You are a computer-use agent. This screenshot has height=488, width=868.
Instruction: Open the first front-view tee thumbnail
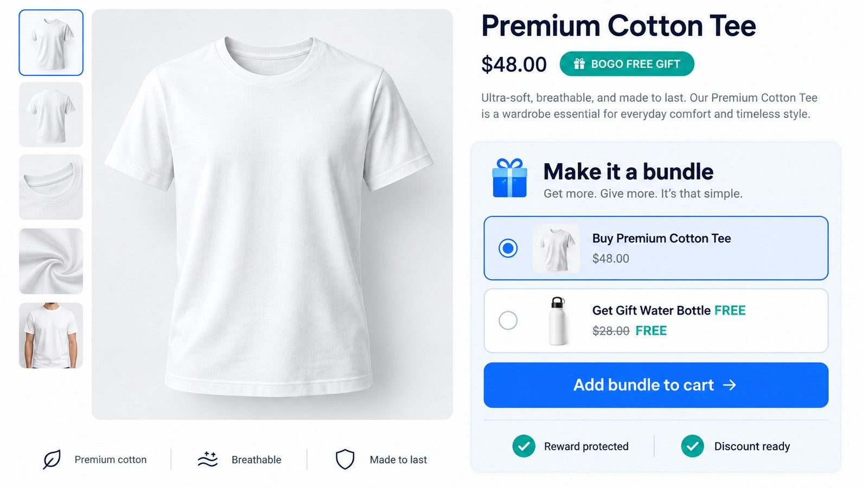coord(51,42)
